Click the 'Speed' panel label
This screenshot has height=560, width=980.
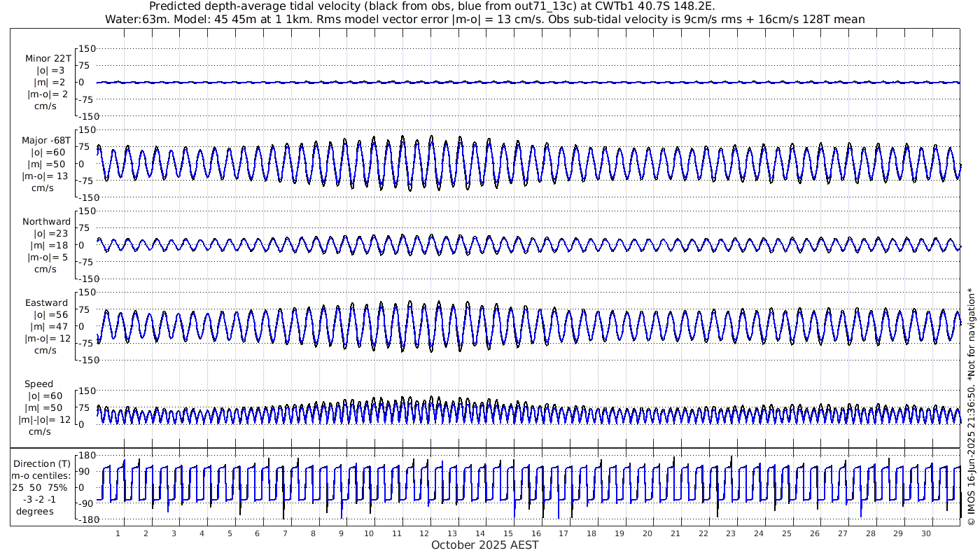tap(38, 384)
